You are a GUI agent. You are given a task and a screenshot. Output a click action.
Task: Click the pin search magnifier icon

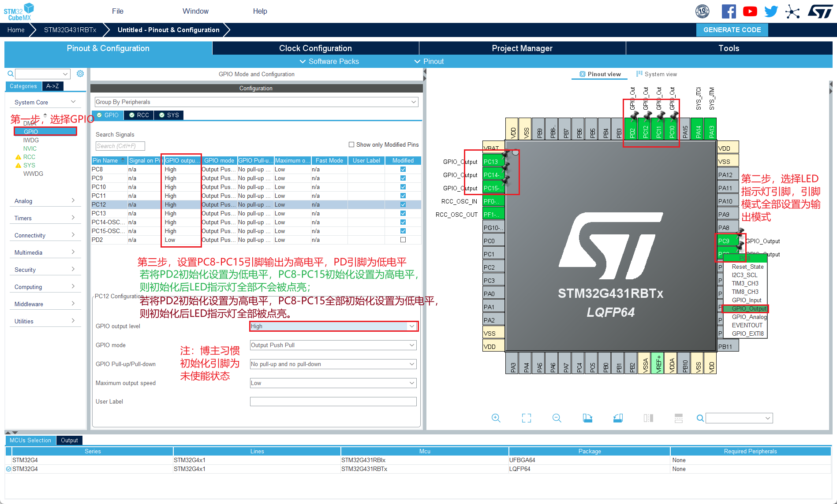click(x=700, y=418)
